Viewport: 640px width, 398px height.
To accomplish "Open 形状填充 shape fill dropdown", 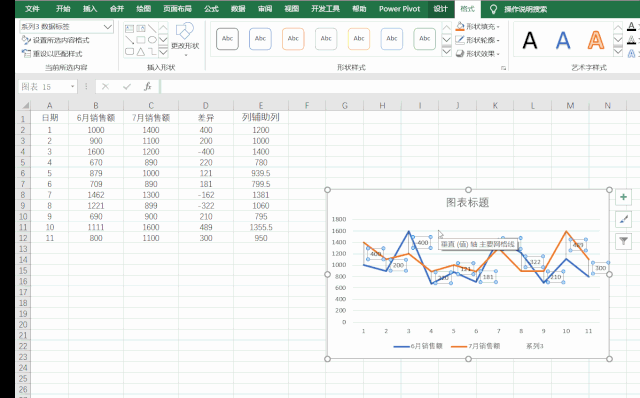I will [478, 27].
